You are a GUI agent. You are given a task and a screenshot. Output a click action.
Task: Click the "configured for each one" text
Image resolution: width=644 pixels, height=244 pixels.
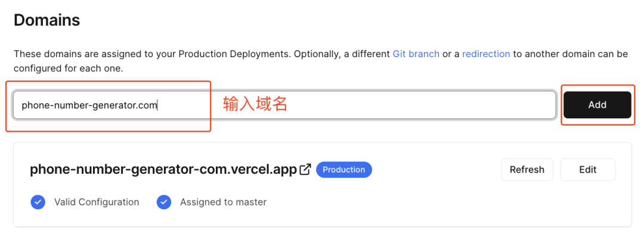click(x=67, y=68)
